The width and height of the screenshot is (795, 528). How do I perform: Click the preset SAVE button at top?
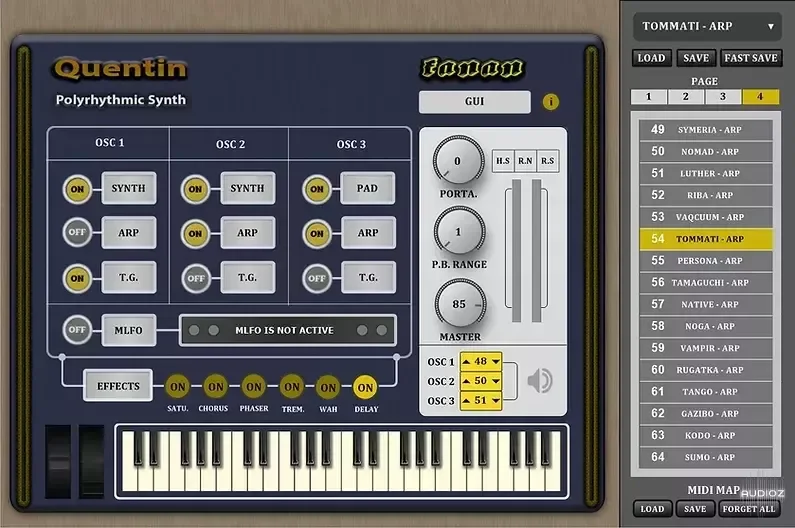(x=696, y=58)
